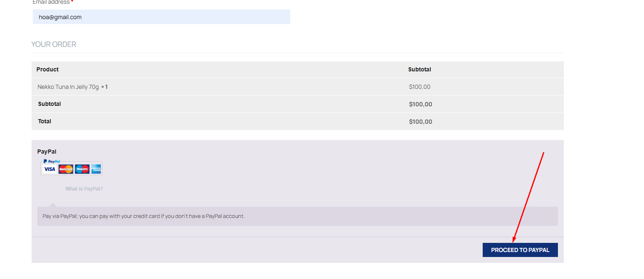Click the red arrow annotation tip

click(x=514, y=241)
